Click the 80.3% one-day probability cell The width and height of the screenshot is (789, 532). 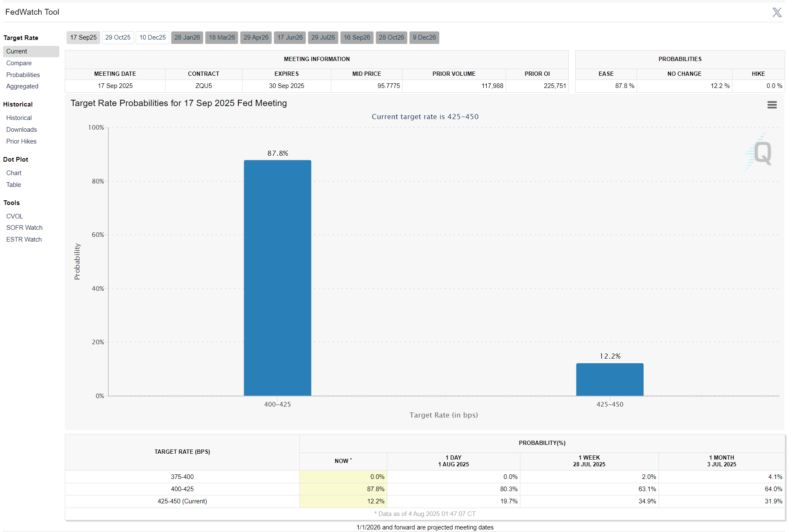[453, 489]
